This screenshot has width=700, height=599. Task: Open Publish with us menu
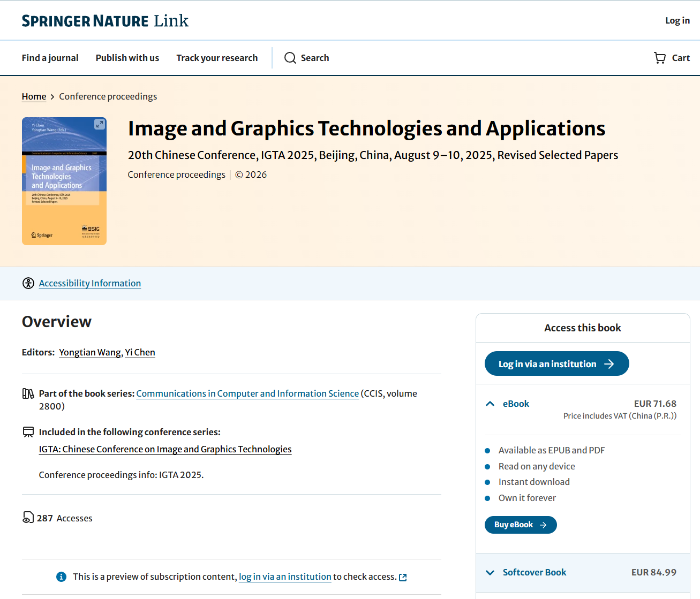click(x=127, y=58)
